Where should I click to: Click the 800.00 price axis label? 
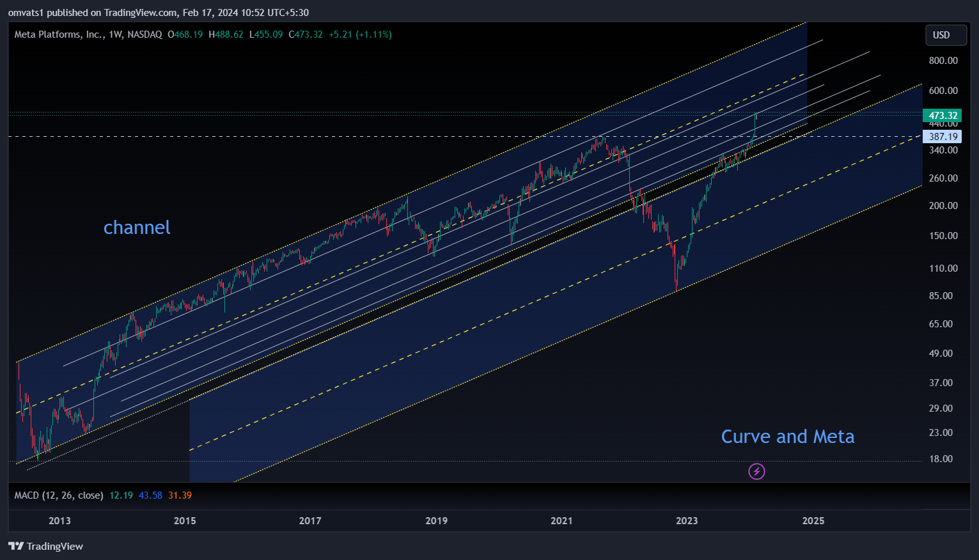[x=943, y=61]
